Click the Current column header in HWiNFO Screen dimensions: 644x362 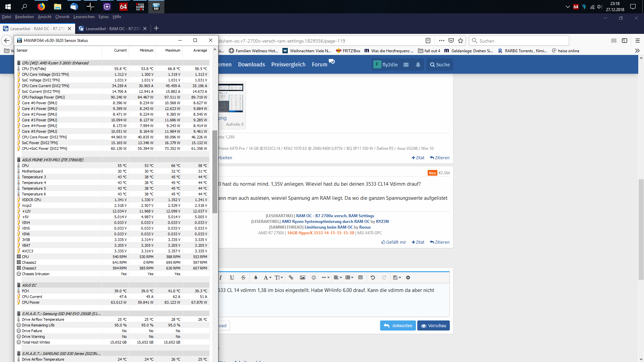tap(115, 51)
